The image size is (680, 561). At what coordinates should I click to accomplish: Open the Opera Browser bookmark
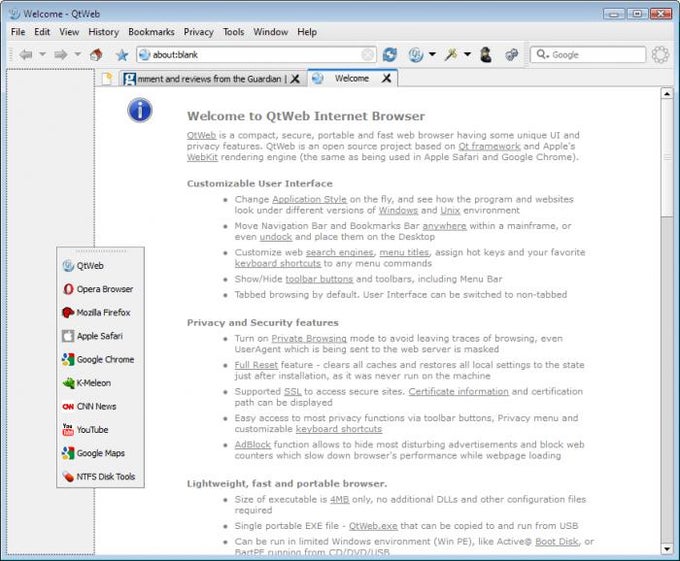click(98, 289)
